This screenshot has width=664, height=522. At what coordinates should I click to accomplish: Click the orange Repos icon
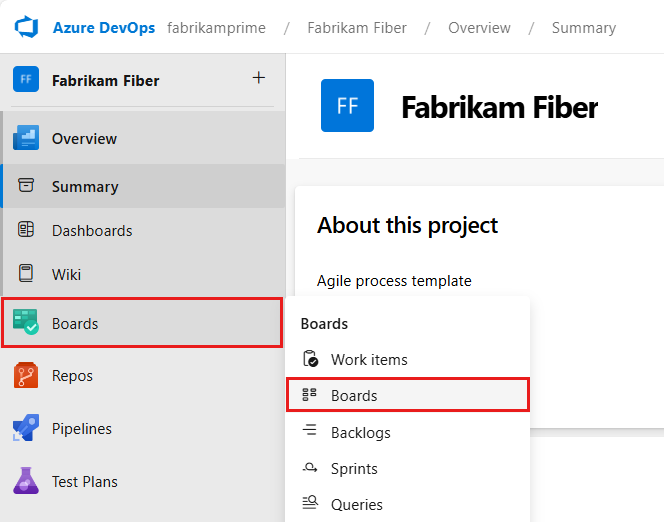click(x=26, y=375)
